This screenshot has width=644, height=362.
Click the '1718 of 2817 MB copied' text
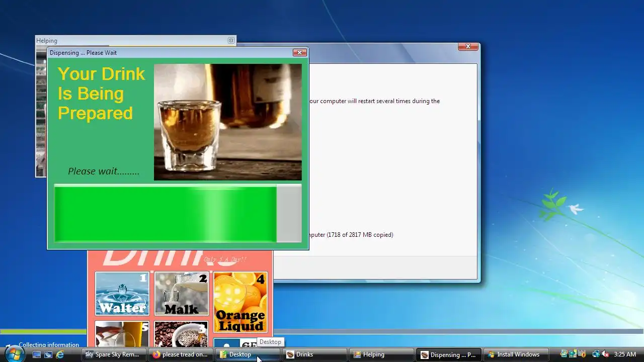tap(361, 235)
